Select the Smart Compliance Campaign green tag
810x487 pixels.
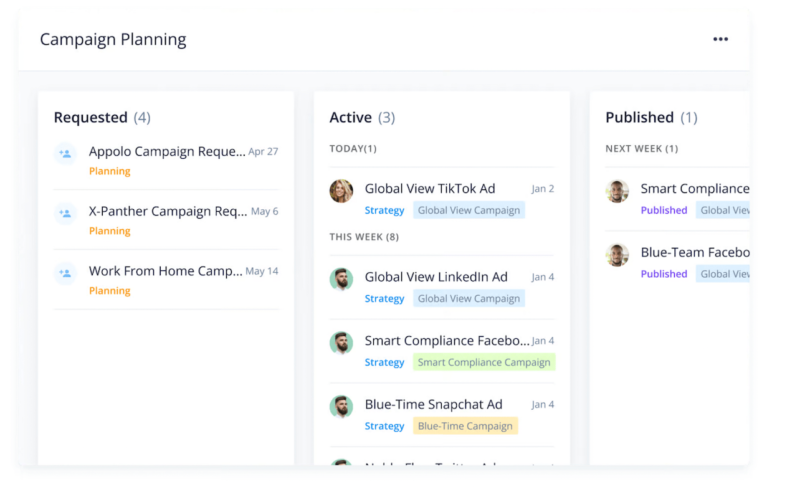pyautogui.click(x=484, y=362)
